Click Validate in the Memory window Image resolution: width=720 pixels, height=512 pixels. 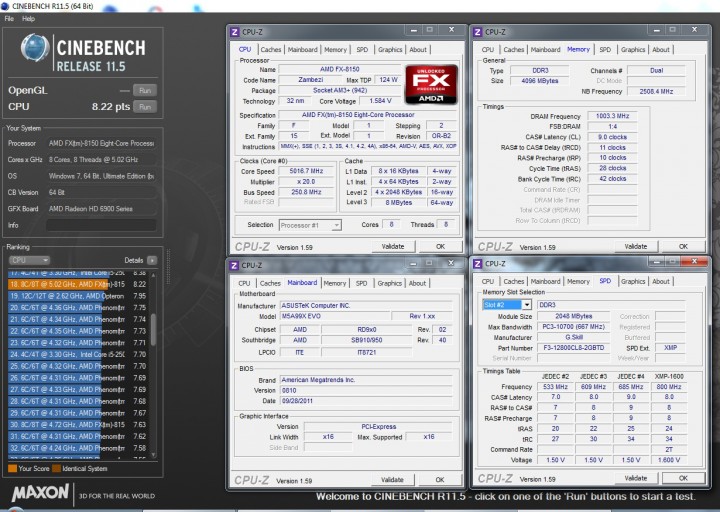636,247
